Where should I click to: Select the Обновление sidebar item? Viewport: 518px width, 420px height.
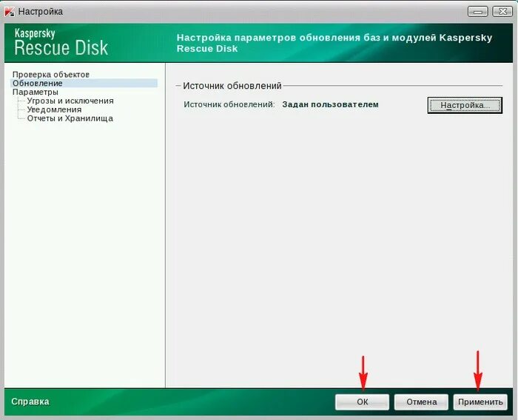pos(84,84)
